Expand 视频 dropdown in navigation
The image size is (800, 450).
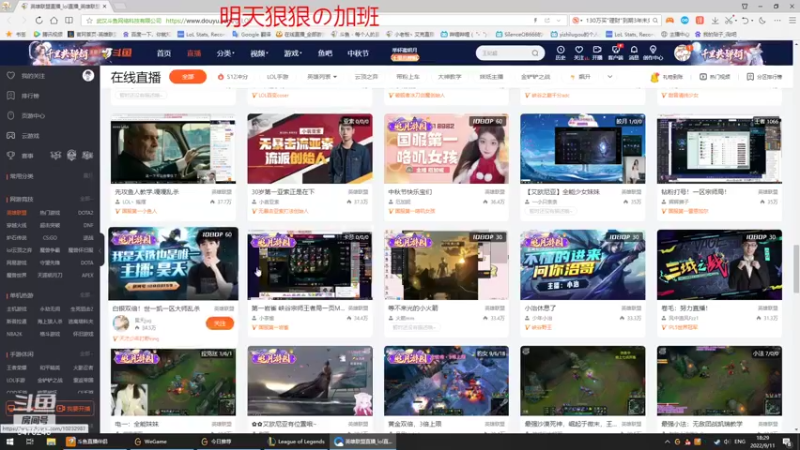point(259,53)
